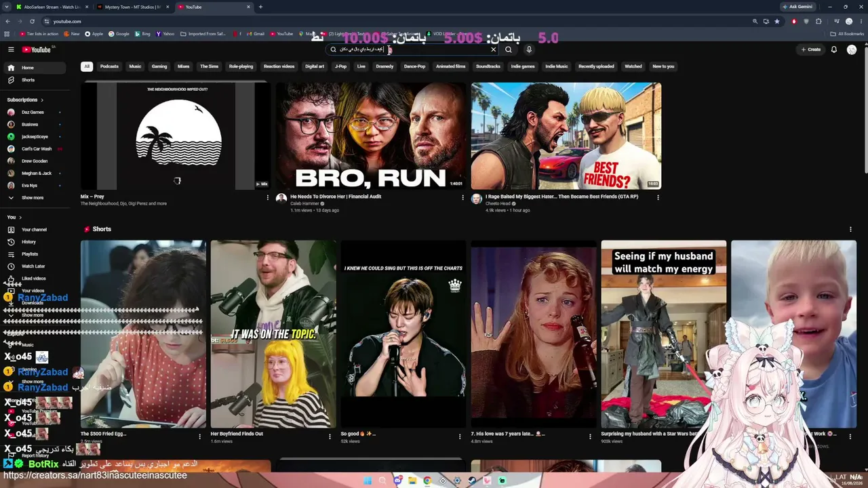The width and height of the screenshot is (868, 488).
Task: Select the Mixes filter chip
Action: pos(183,66)
